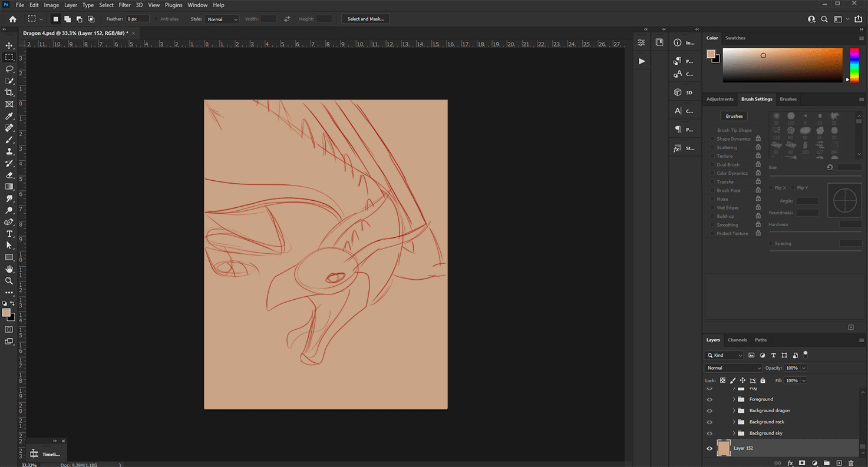Image resolution: width=868 pixels, height=467 pixels.
Task: Open the Filter menu
Action: pyautogui.click(x=124, y=5)
